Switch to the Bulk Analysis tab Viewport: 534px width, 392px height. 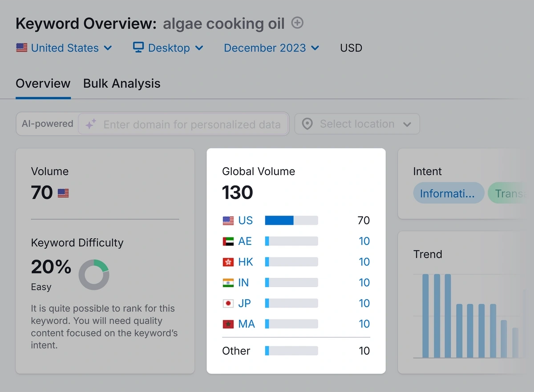pos(122,84)
